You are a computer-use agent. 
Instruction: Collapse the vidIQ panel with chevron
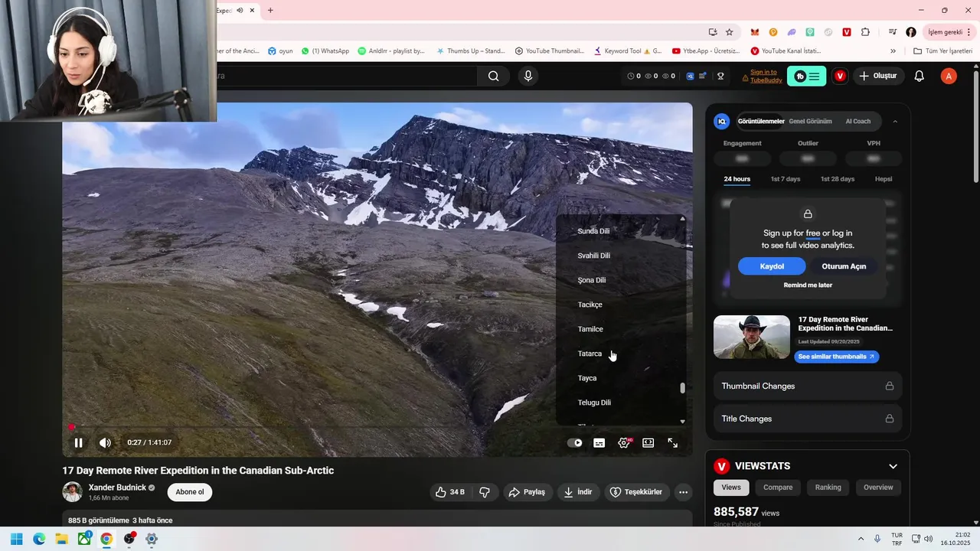895,121
